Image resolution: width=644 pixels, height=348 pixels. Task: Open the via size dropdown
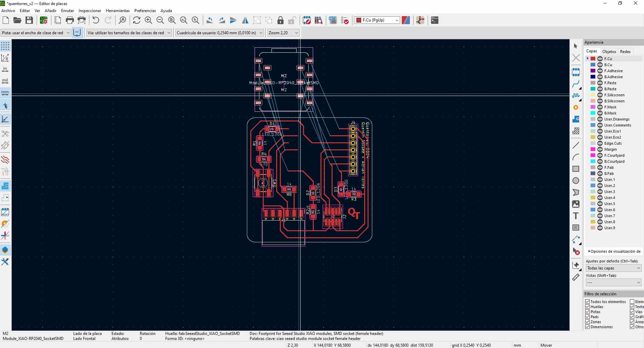click(x=129, y=33)
